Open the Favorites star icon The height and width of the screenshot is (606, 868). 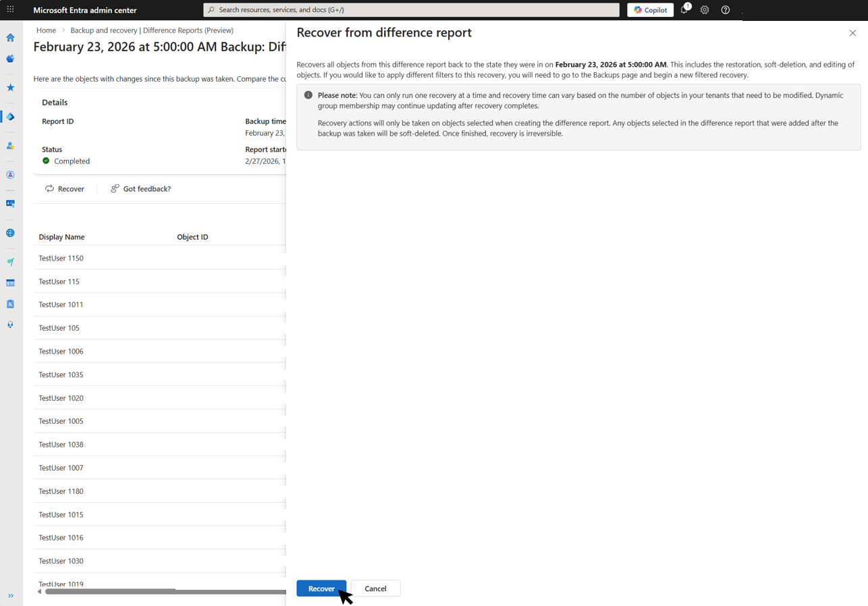[x=10, y=86]
